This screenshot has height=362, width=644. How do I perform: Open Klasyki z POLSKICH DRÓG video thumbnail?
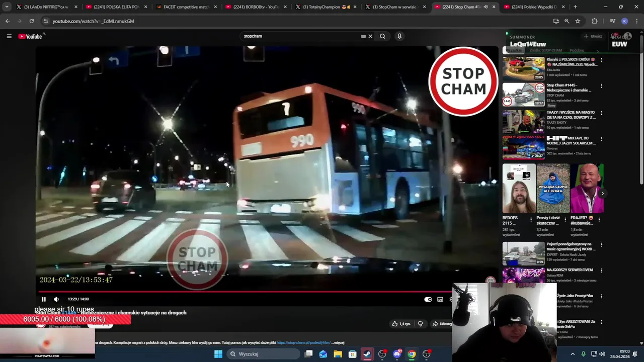tap(523, 68)
